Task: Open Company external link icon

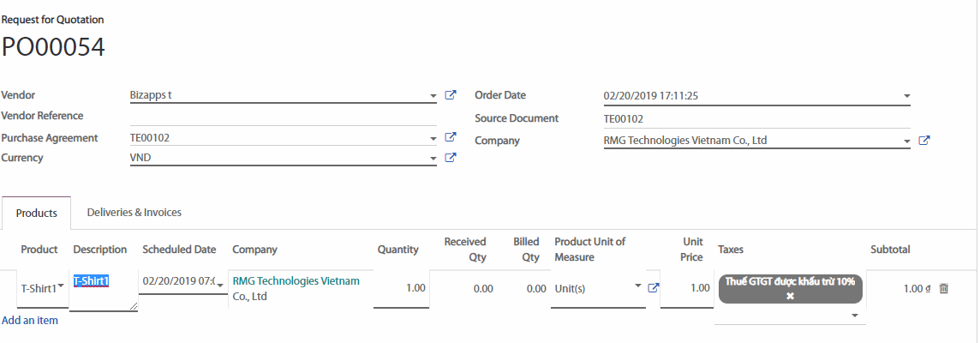Action: click(x=924, y=141)
